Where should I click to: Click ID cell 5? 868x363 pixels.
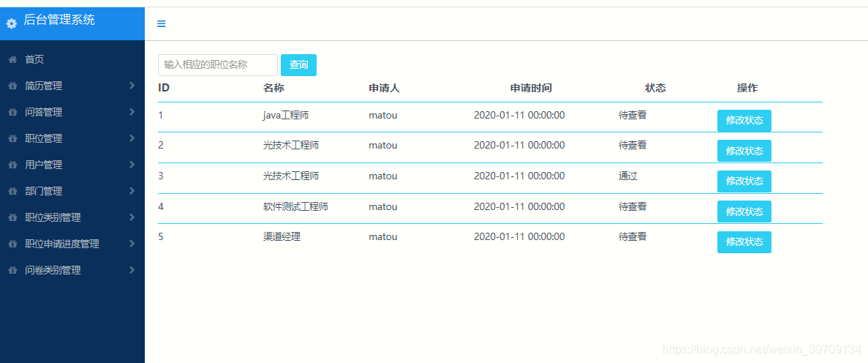click(x=161, y=236)
